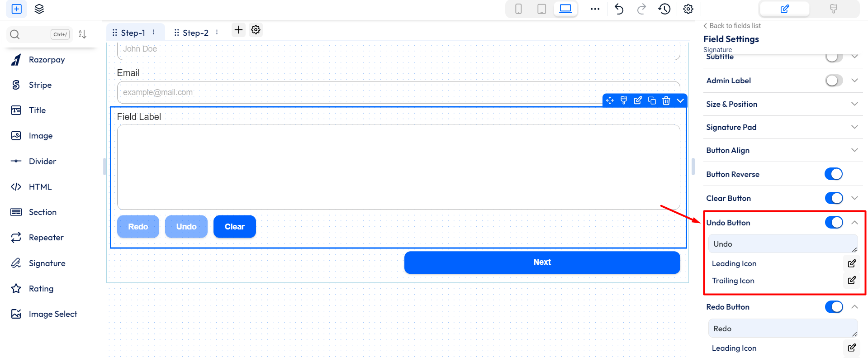Open the version history icon
The image size is (868, 358).
click(664, 9)
